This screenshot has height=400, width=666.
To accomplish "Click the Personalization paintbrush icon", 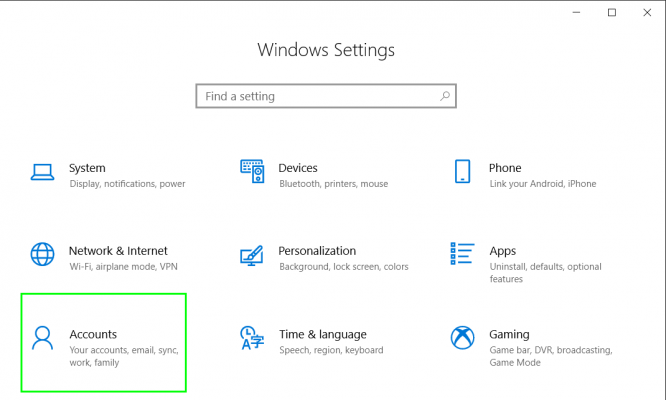I will pyautogui.click(x=251, y=255).
